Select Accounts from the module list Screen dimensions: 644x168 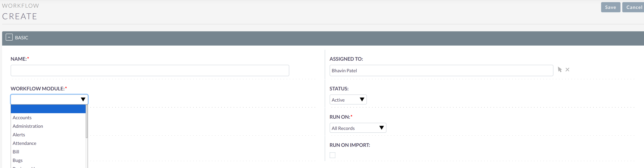pyautogui.click(x=22, y=117)
